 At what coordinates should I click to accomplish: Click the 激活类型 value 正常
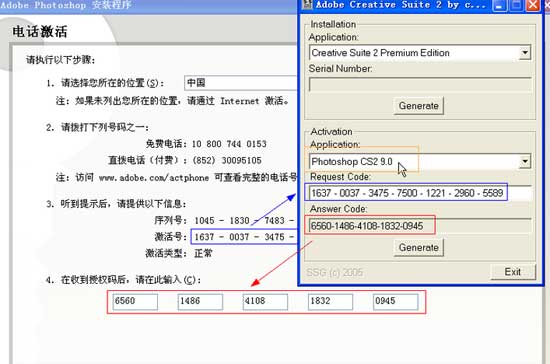pos(203,253)
